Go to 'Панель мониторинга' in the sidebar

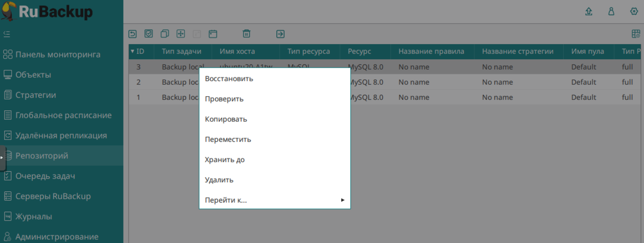58,54
